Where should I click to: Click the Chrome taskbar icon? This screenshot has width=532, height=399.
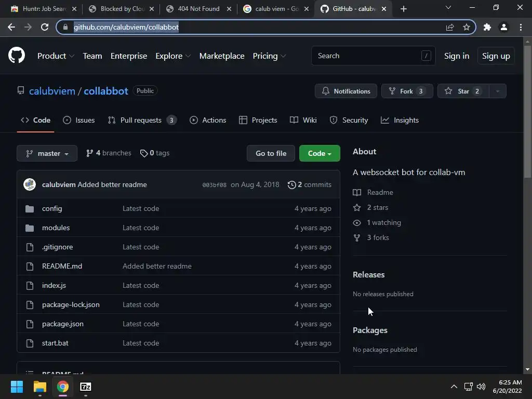coord(62,387)
